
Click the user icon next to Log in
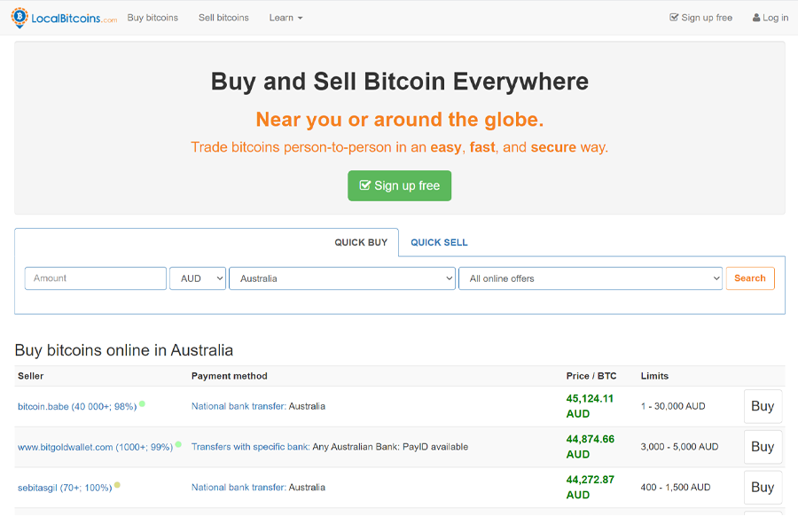click(x=756, y=18)
